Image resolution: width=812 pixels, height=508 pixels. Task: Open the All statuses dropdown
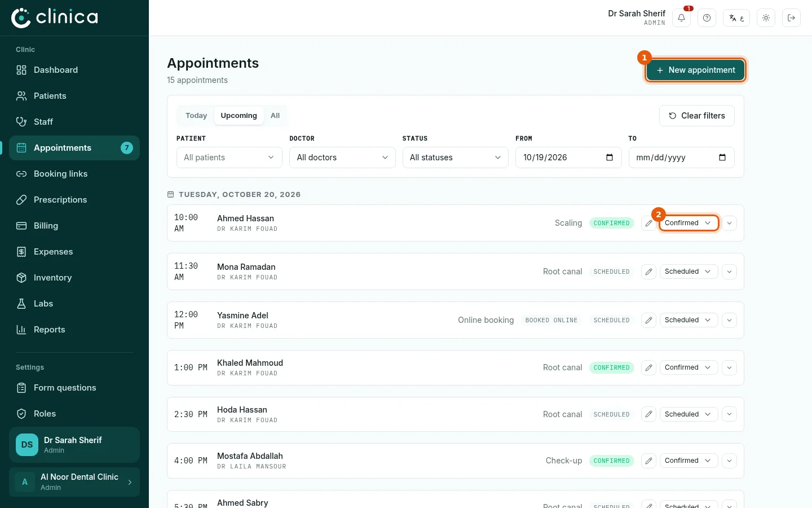coord(455,157)
